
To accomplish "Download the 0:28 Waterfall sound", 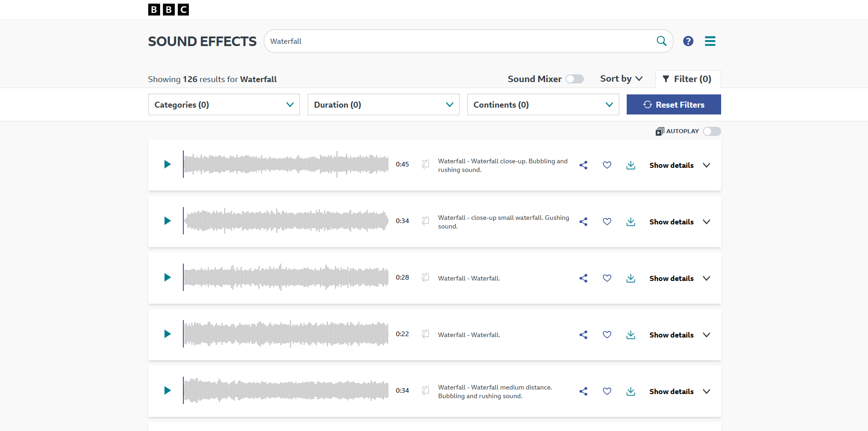I will point(630,278).
